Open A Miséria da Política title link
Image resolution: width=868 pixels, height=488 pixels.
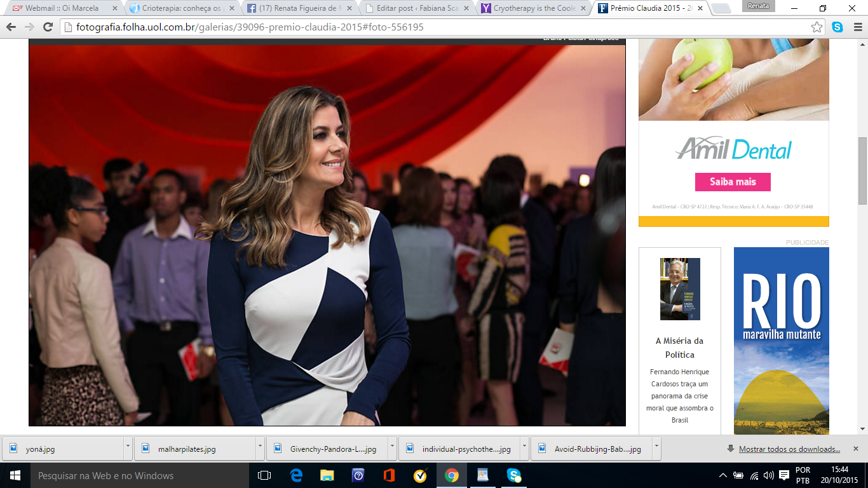point(679,348)
